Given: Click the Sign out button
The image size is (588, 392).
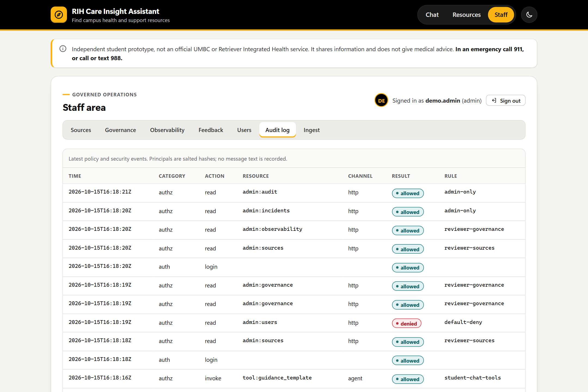Looking at the screenshot, I should click(x=506, y=100).
